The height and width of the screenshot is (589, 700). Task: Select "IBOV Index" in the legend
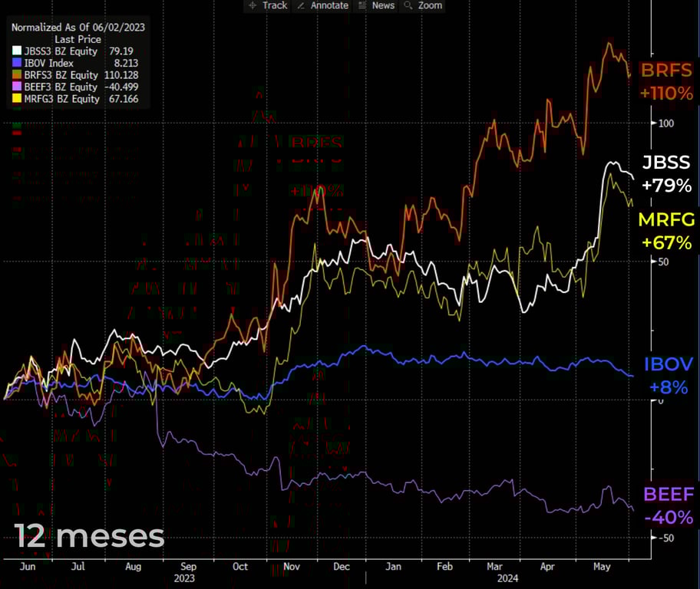[48, 64]
